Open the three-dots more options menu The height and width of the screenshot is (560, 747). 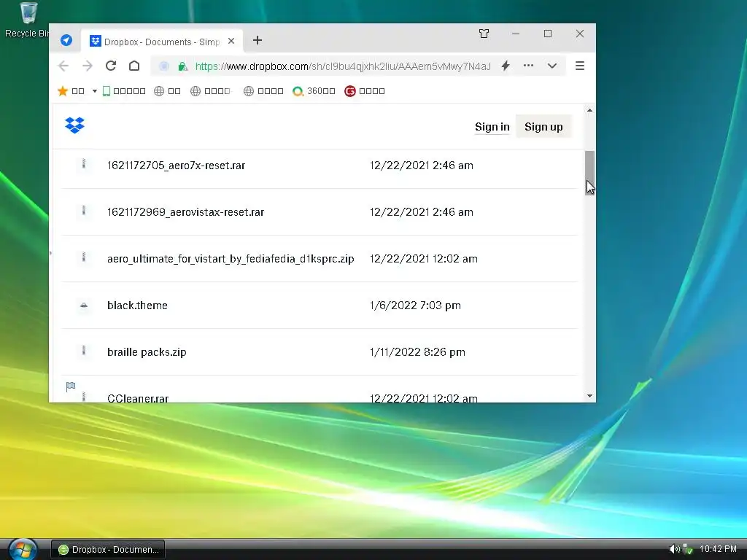[528, 66]
